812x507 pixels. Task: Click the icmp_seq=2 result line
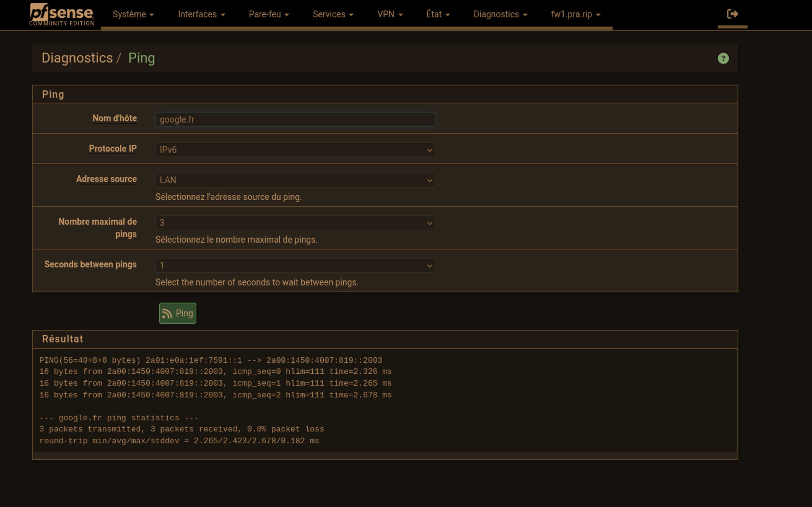tap(215, 395)
